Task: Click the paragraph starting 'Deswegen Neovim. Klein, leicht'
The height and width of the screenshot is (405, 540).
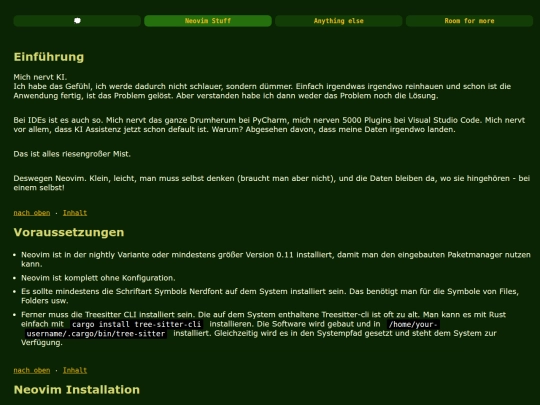Action: (x=271, y=183)
